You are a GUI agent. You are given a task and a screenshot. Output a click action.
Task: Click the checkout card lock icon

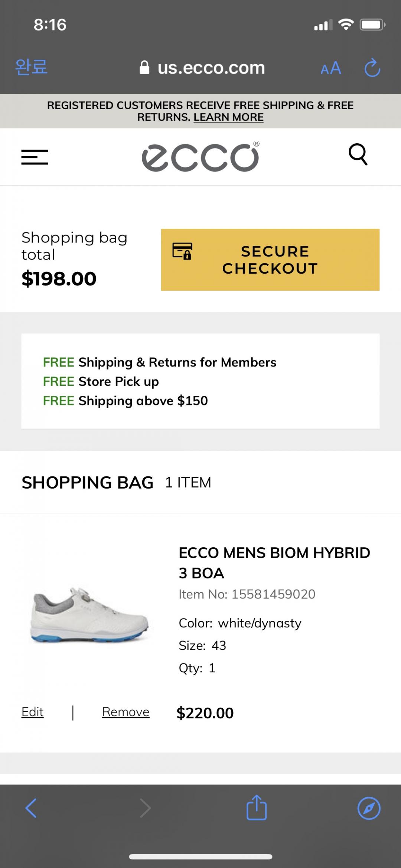pyautogui.click(x=182, y=251)
